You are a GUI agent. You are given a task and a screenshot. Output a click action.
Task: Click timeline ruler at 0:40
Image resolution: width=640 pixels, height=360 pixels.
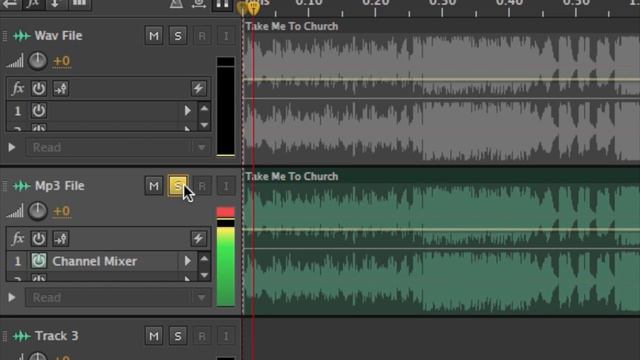coord(509,4)
